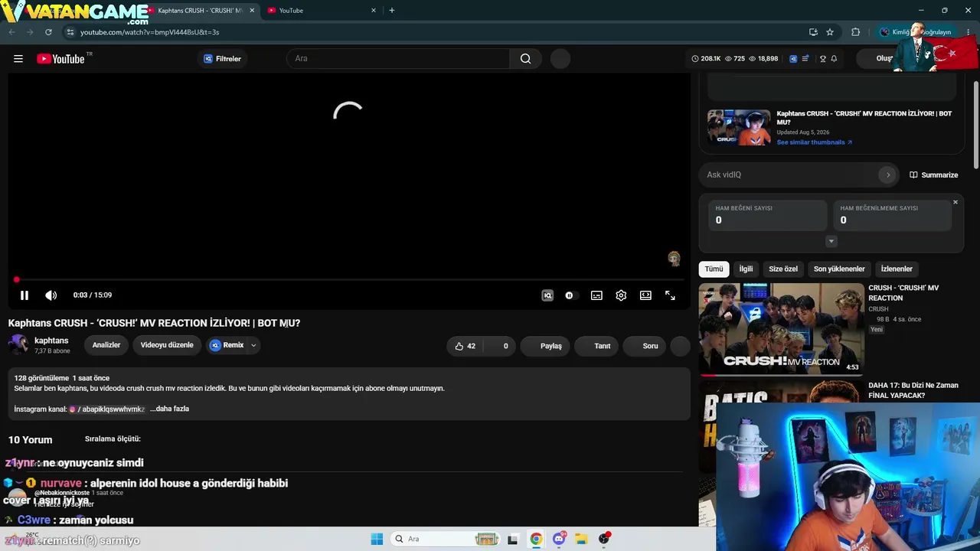
Task: Pause the video with the player button
Action: point(24,295)
